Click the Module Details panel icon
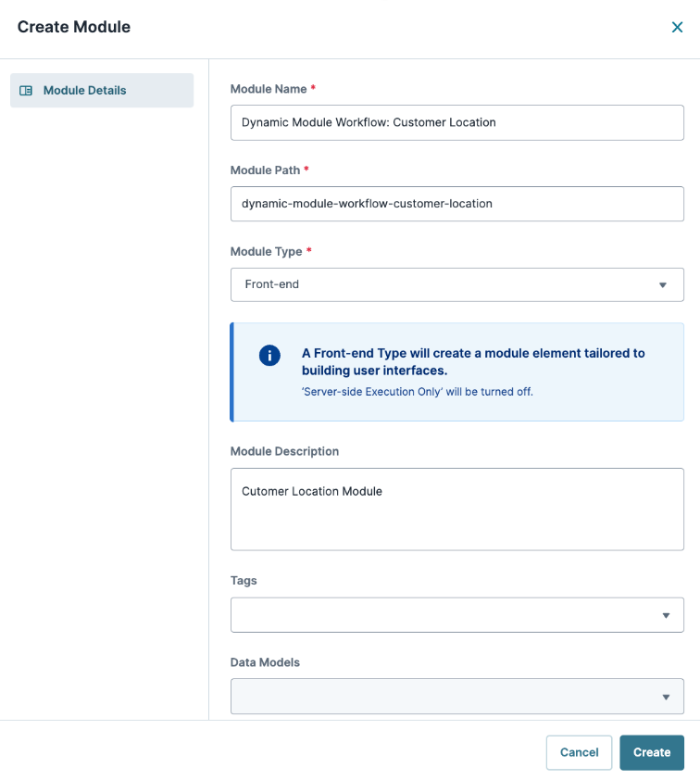This screenshot has height=780, width=700. (x=26, y=90)
